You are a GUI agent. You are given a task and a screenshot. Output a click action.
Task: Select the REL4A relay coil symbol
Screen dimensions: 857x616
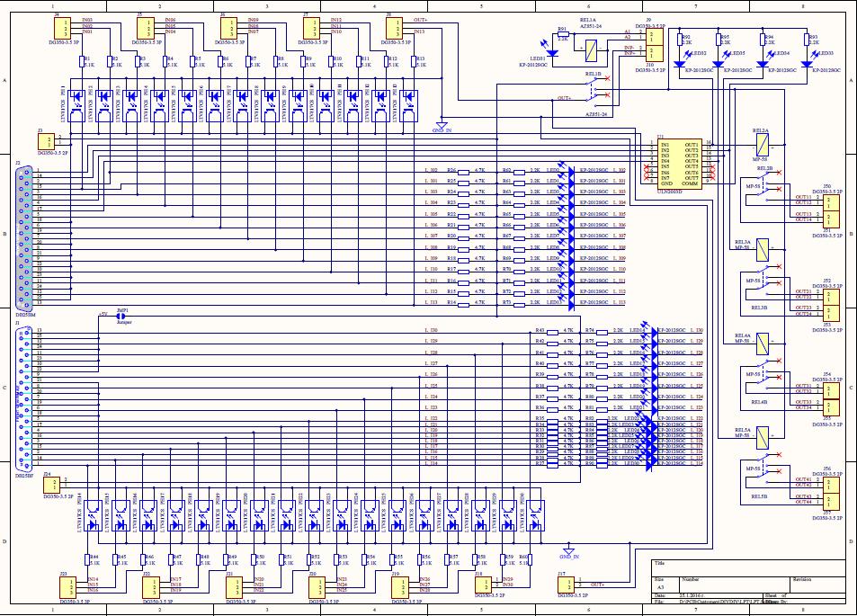point(763,344)
